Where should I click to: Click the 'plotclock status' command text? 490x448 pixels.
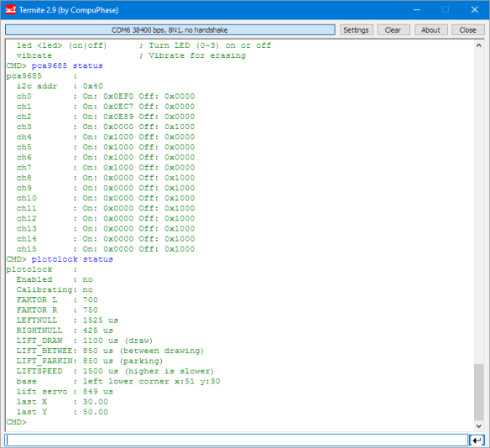click(x=72, y=259)
